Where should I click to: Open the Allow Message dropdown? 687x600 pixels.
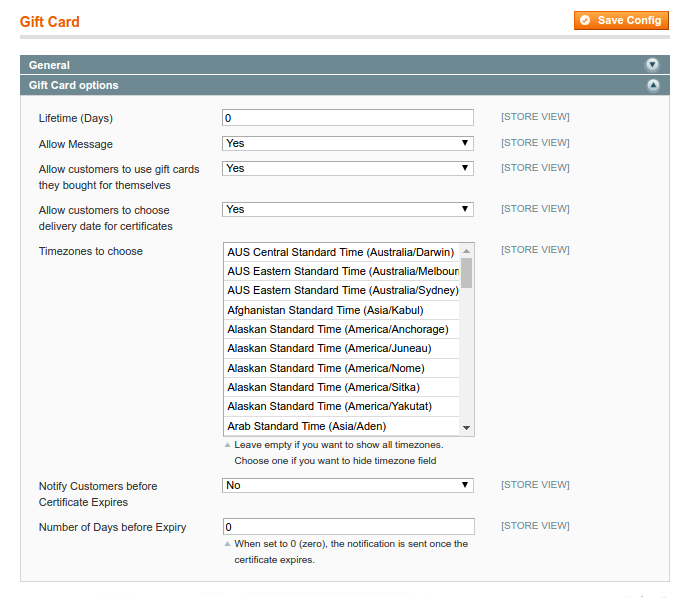pyautogui.click(x=347, y=144)
